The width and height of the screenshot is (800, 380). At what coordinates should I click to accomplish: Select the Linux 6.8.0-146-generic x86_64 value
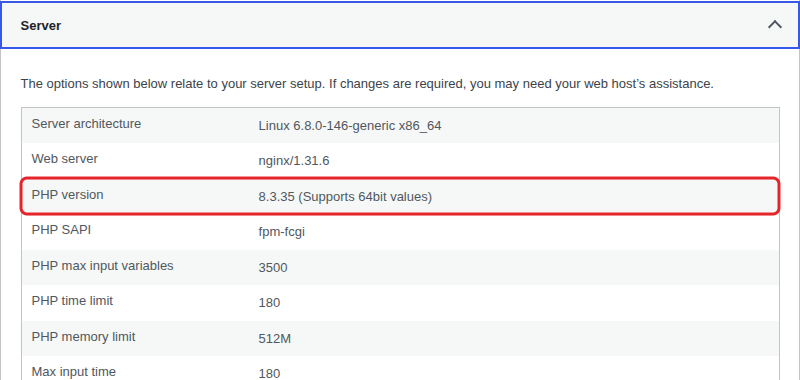tap(349, 125)
